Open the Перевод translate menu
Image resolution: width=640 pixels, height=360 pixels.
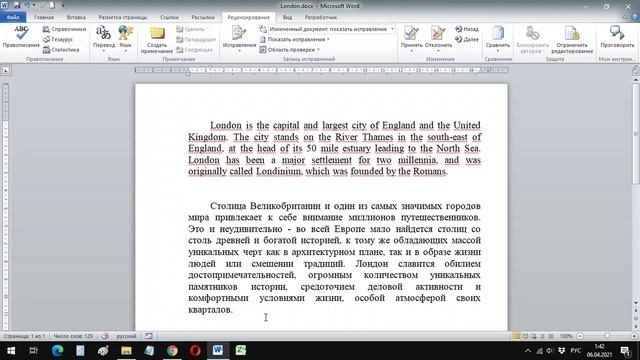104,38
